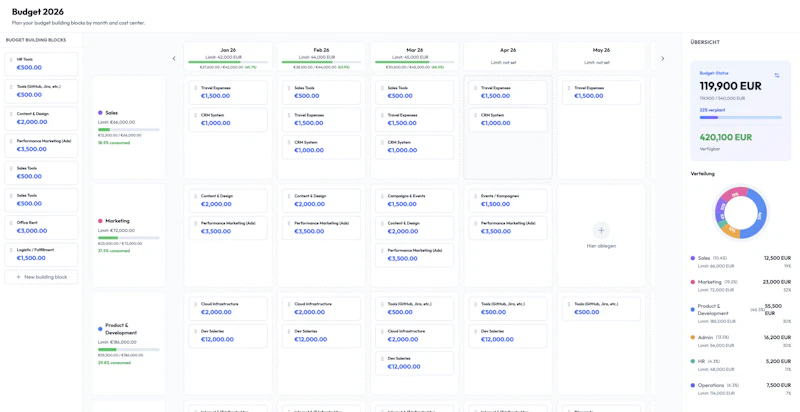Grab the Logistic / Fulfillment block drag handle
Image resolution: width=800 pixels, height=412 pixels.
click(11, 250)
